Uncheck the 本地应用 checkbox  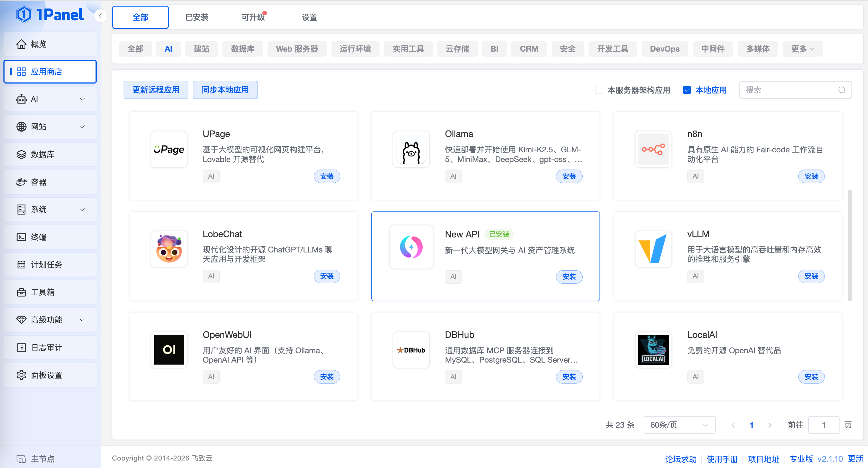click(x=687, y=90)
